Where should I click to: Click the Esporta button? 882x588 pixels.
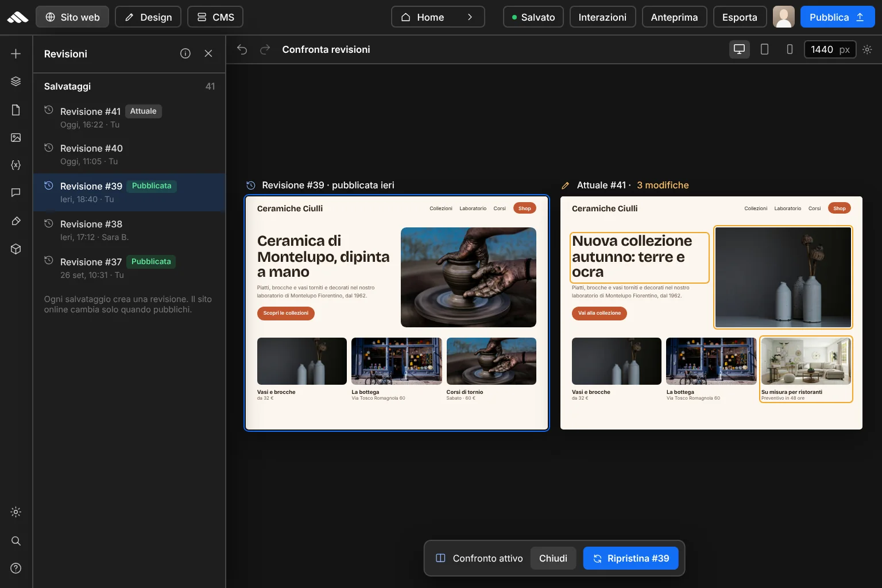coord(740,17)
